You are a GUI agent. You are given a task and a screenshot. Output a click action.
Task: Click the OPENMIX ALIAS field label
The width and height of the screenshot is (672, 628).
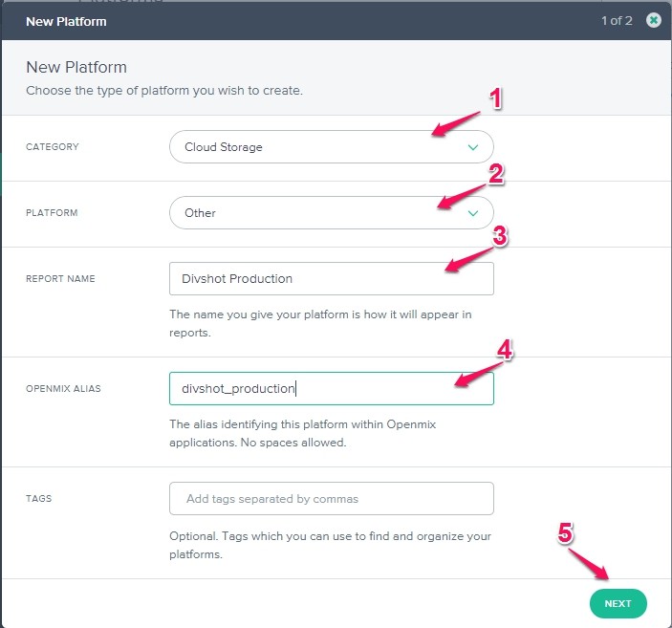pyautogui.click(x=65, y=388)
